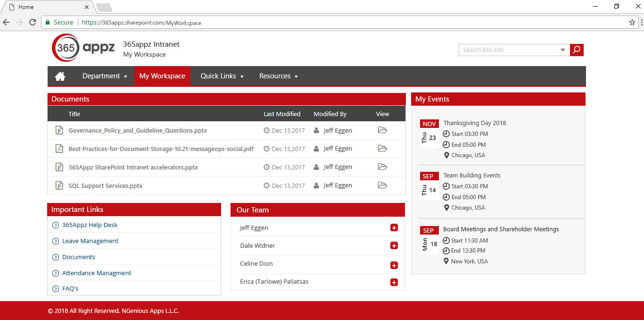The image size is (644, 320).
Task: Click the Title column header
Action: [x=74, y=114]
